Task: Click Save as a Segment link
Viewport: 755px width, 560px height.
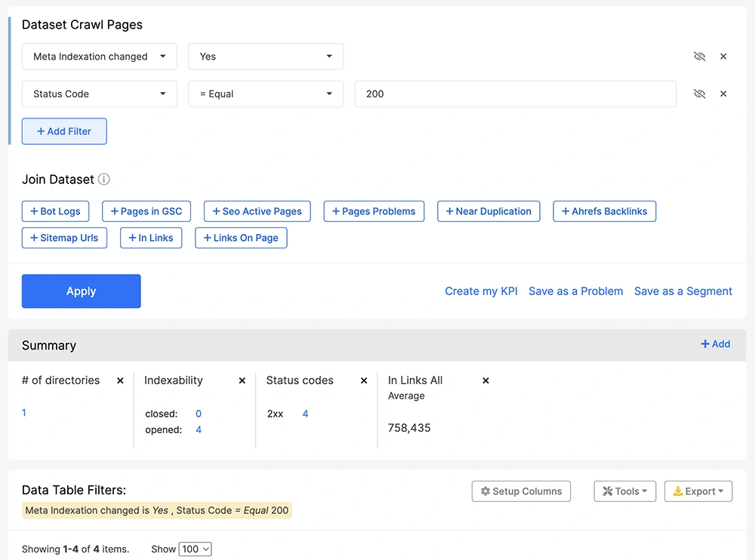Action: coord(683,291)
